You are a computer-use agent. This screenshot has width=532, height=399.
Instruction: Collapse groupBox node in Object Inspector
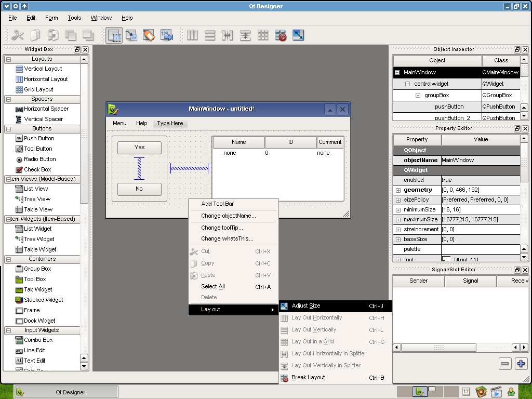coord(418,96)
